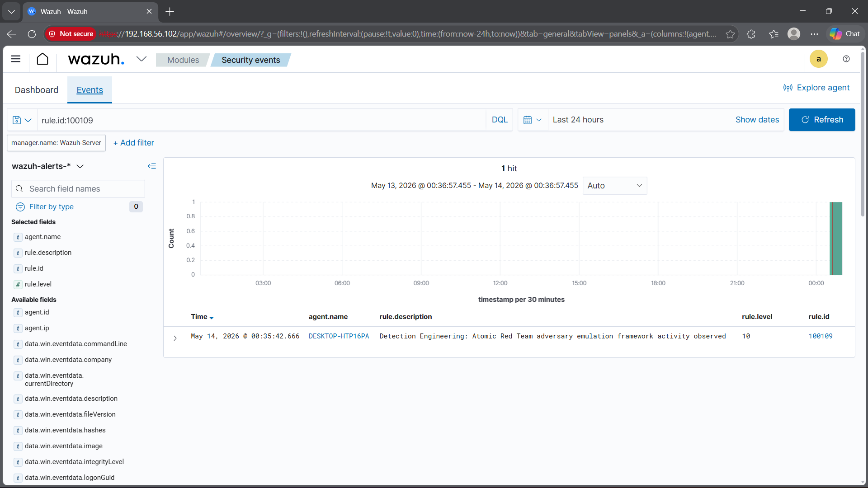This screenshot has width=868, height=488.
Task: Open a new browser tab with plus
Action: pyautogui.click(x=170, y=11)
